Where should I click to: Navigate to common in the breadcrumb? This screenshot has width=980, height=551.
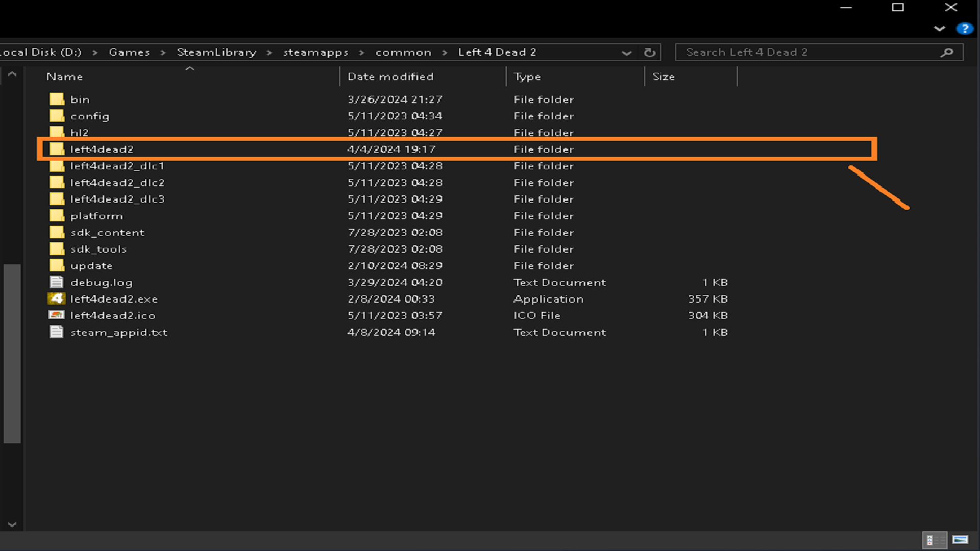click(x=403, y=53)
